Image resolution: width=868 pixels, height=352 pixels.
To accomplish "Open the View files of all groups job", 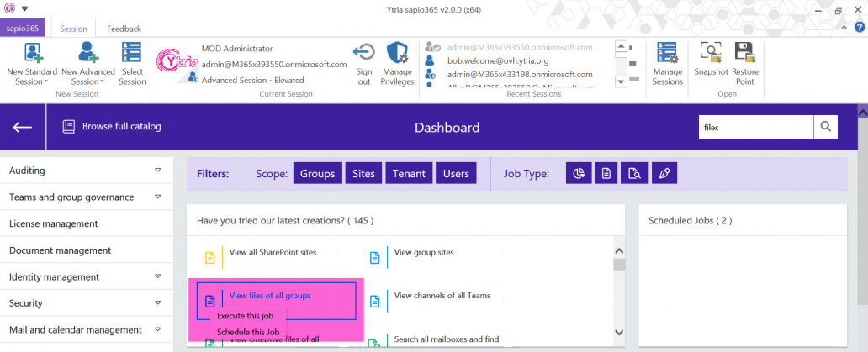I will [x=270, y=296].
